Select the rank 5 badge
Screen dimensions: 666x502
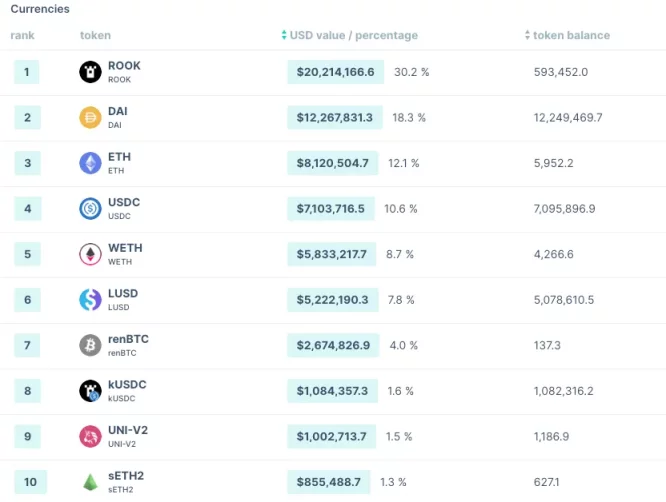27,254
